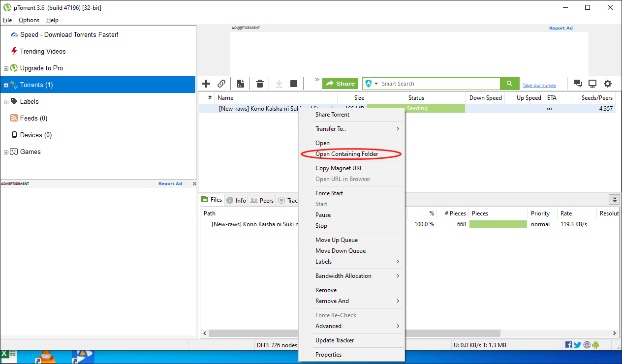Choose Share Torrent from context menu

click(x=352, y=115)
